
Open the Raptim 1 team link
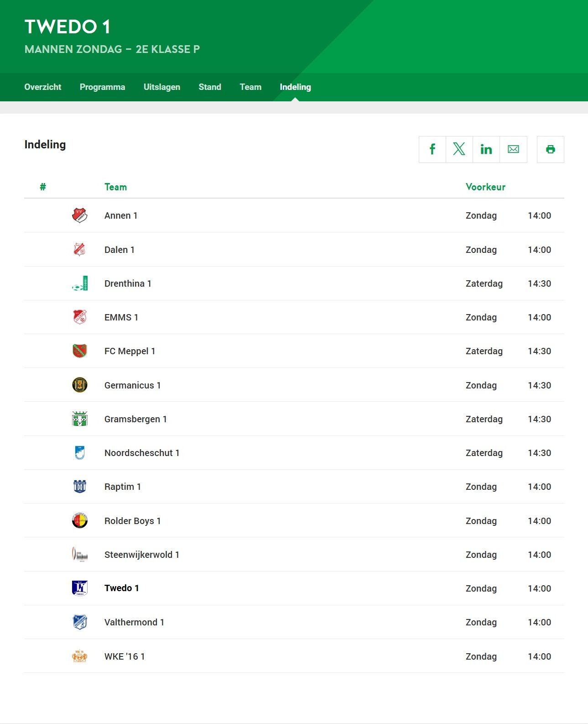click(x=123, y=487)
